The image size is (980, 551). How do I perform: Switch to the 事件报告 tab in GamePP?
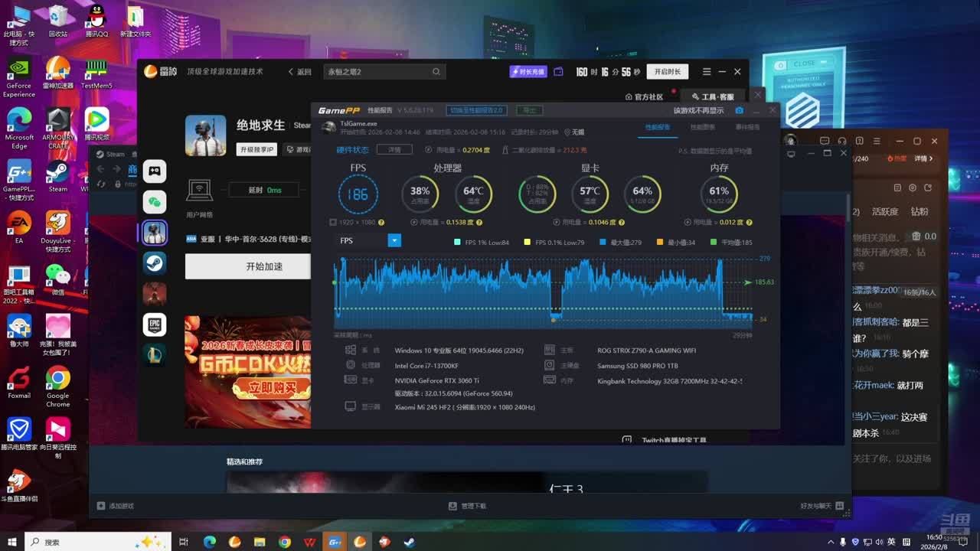(748, 127)
